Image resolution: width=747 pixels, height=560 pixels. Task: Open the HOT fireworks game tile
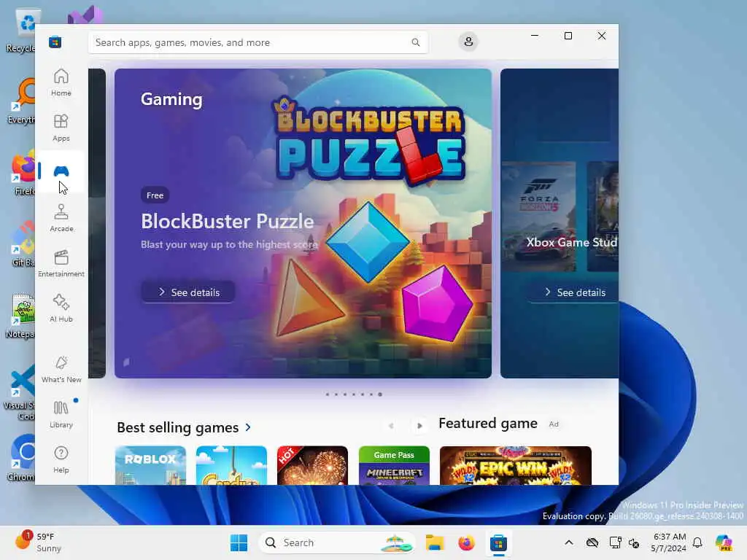tap(312, 465)
